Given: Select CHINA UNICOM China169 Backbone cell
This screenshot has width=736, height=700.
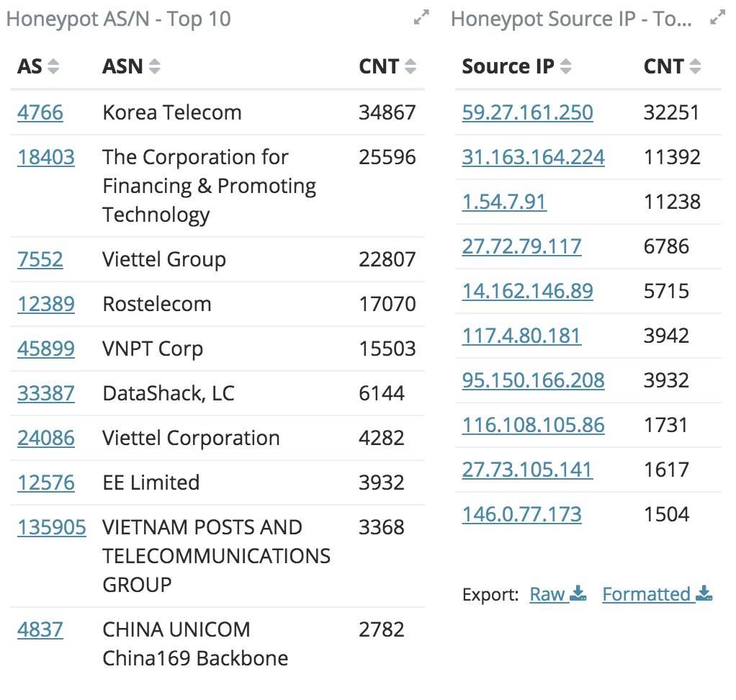Looking at the screenshot, I should (195, 644).
